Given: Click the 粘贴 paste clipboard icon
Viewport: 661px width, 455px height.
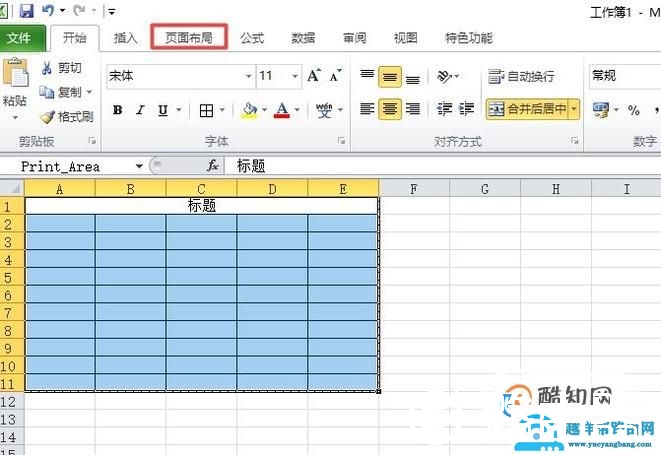Looking at the screenshot, I should (16, 74).
